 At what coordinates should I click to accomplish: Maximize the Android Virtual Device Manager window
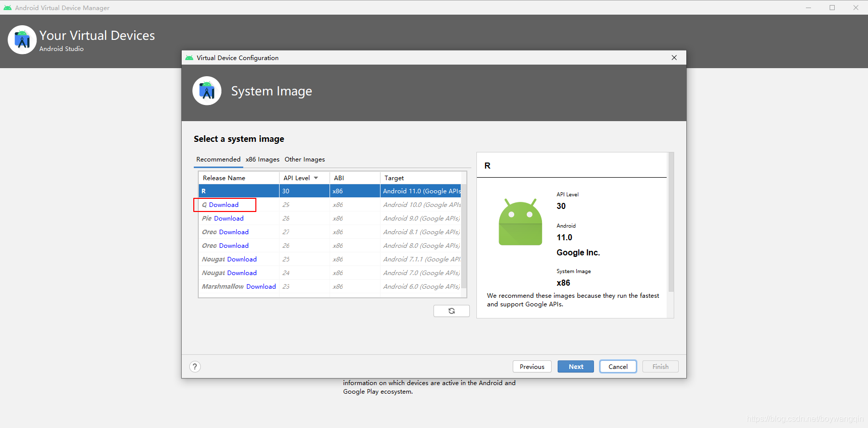832,8
